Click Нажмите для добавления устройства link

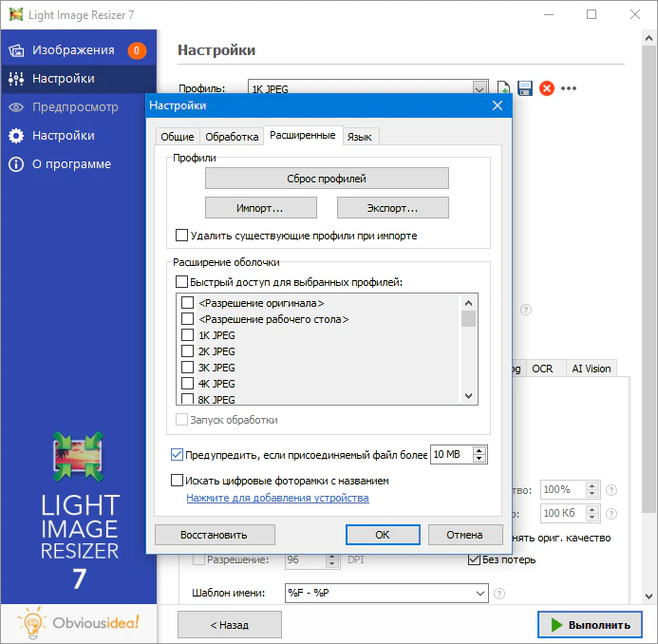278,498
